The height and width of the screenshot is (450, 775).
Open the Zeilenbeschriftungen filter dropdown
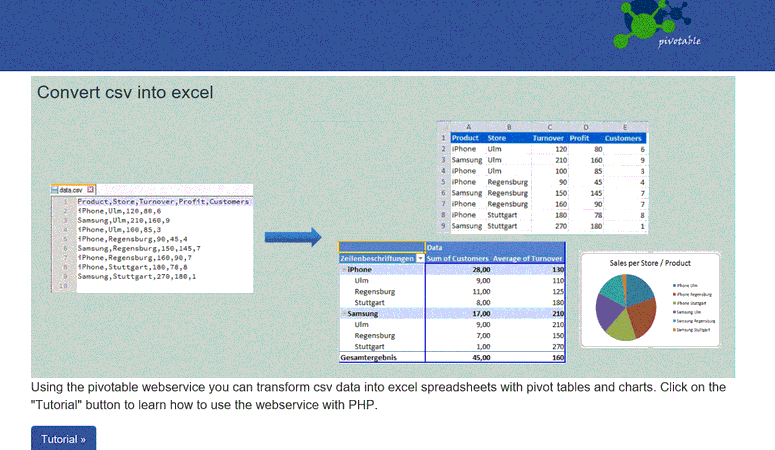point(420,259)
